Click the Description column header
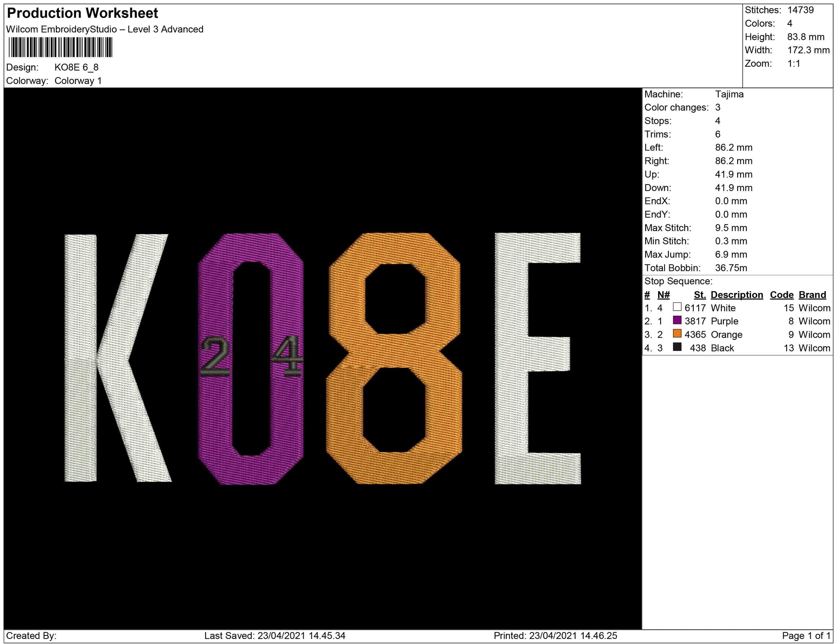837x644 pixels. [736, 295]
